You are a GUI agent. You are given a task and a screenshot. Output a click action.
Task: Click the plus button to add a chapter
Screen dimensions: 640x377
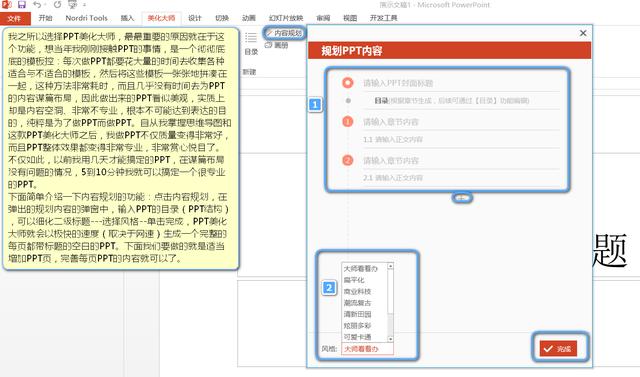462,198
